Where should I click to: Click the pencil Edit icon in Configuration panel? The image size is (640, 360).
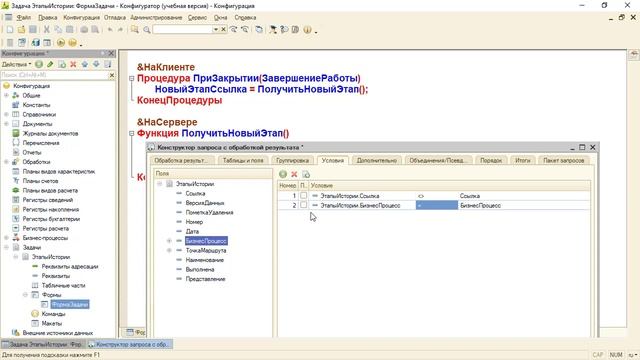pyautogui.click(x=50, y=64)
